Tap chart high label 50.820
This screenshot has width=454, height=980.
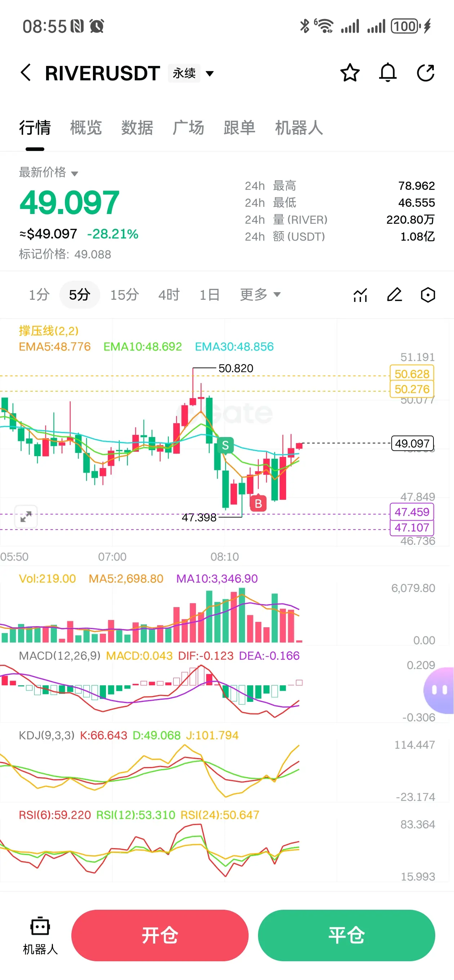236,368
